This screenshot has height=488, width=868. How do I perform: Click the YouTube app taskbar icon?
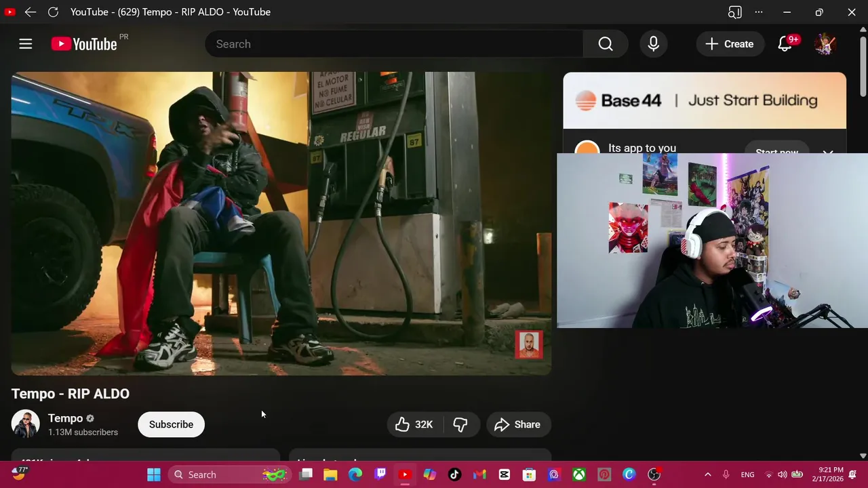pos(405,474)
